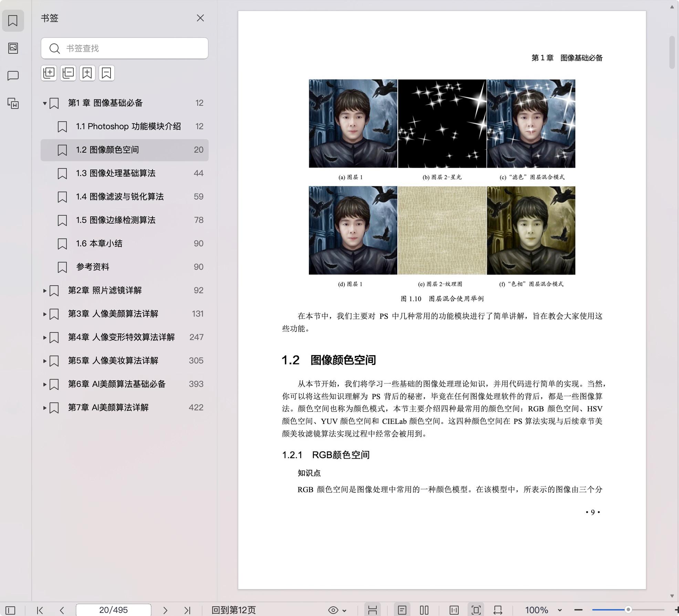
Task: Click image (a) 图层 1
Action: pyautogui.click(x=353, y=124)
